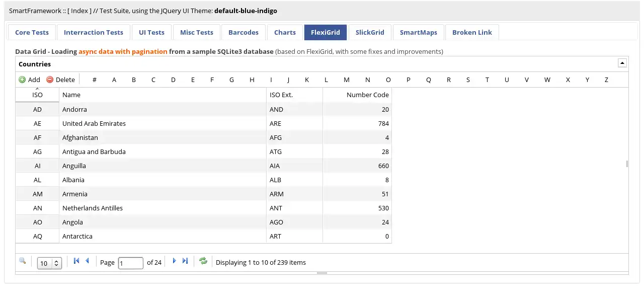Open the Charts tab
The width and height of the screenshot is (644, 302).
[x=285, y=32]
